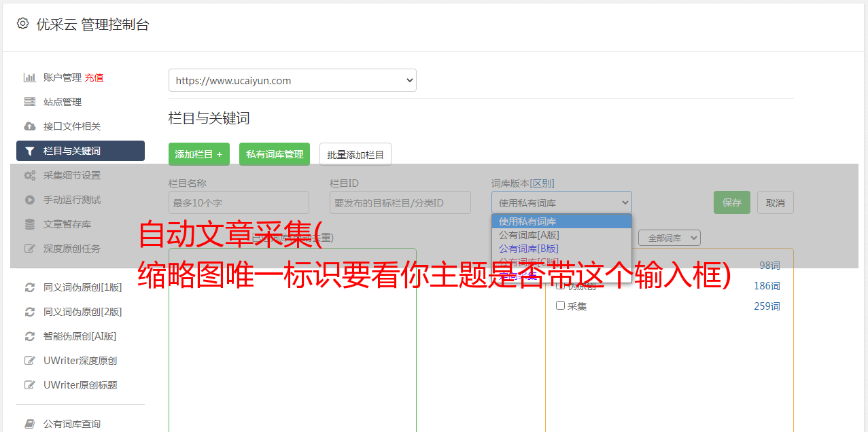Open the 词库版本 select box
The width and height of the screenshot is (868, 432).
[x=561, y=202]
